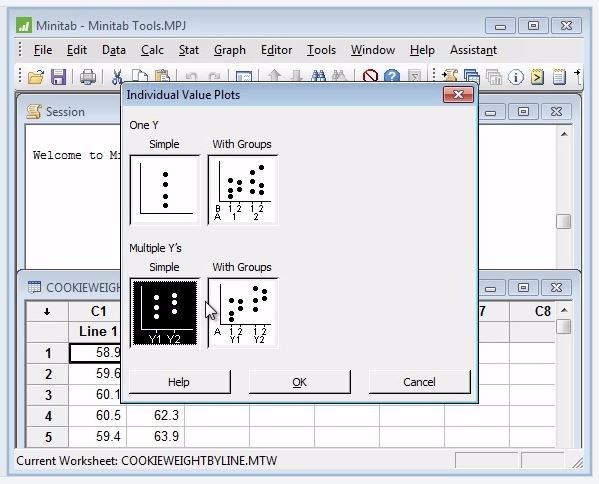
Task: Select worksheet row header 1
Action: 47,353
